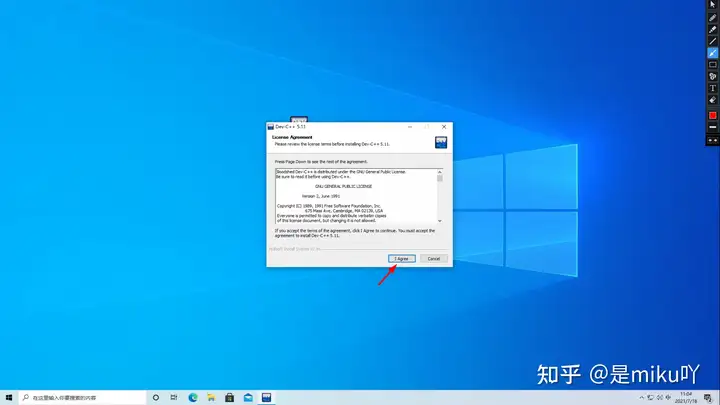This screenshot has height=405, width=720.
Task: Select the rectangle shape tool
Action: (712, 65)
